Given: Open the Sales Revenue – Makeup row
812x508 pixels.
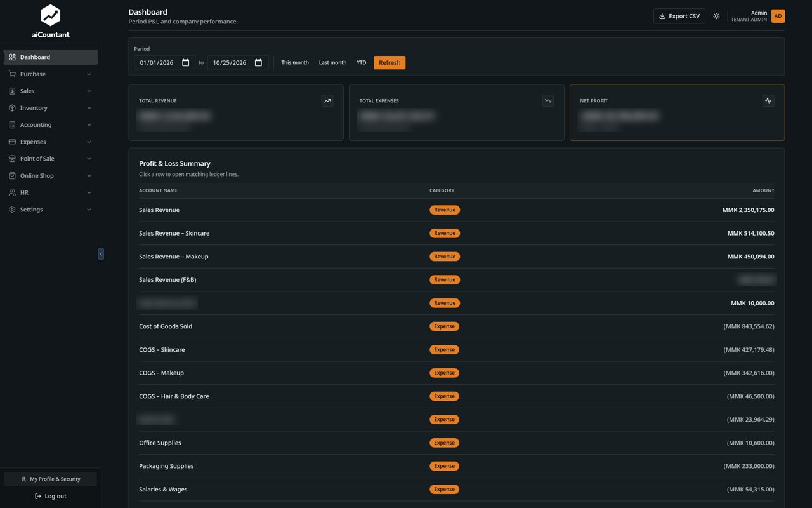Looking at the screenshot, I should click(457, 257).
